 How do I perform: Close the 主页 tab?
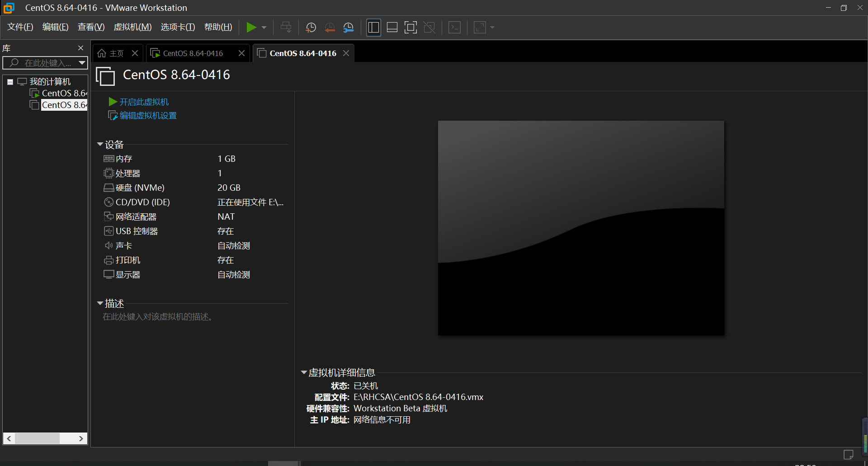point(135,53)
